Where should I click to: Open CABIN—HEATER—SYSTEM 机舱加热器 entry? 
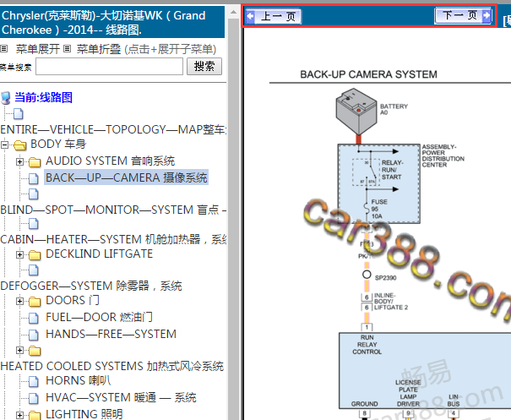tap(113, 239)
